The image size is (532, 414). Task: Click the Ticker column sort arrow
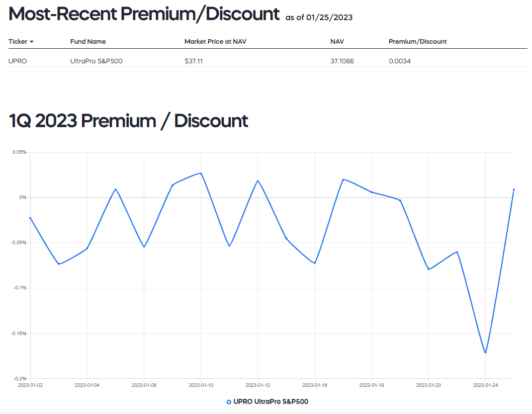[32, 42]
